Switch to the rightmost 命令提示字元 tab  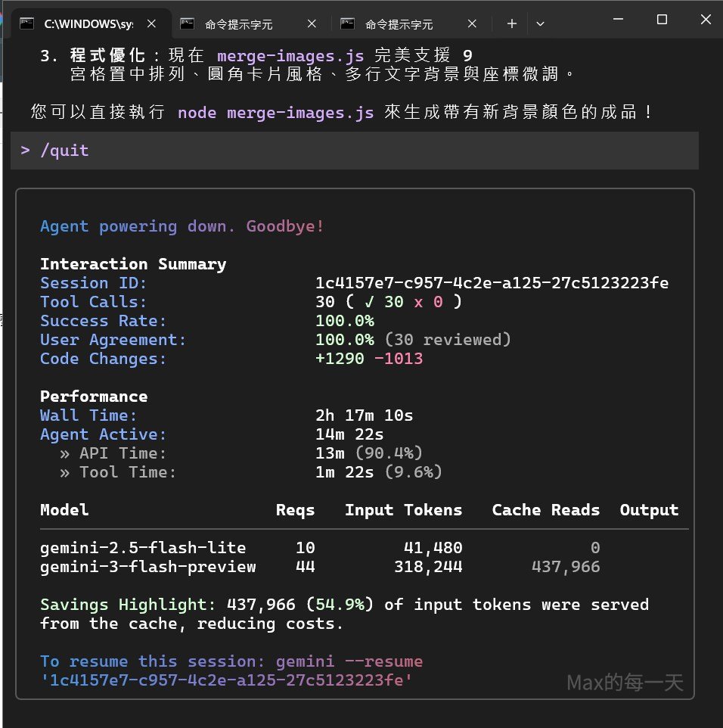[399, 24]
